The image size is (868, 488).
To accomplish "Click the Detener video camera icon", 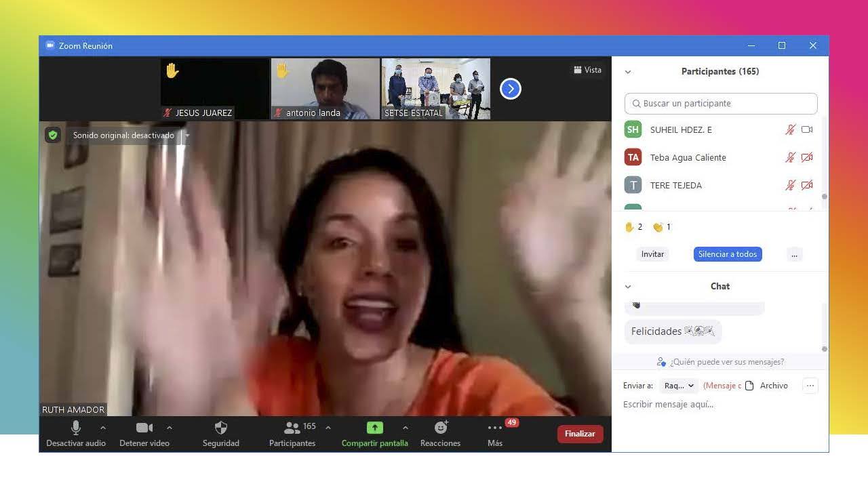I will point(144,428).
